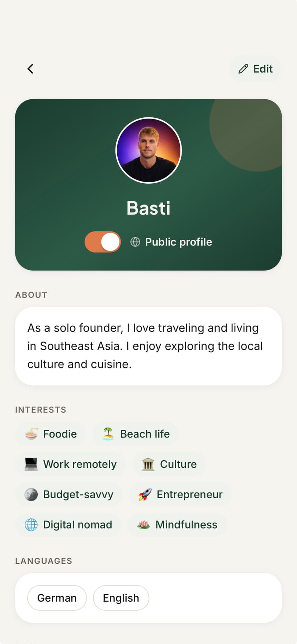Select the Culture museum building icon
The width and height of the screenshot is (297, 644).
[148, 464]
